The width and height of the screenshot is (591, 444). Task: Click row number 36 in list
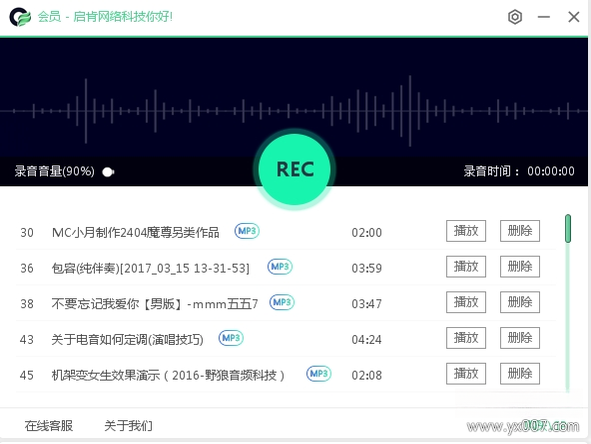click(27, 268)
